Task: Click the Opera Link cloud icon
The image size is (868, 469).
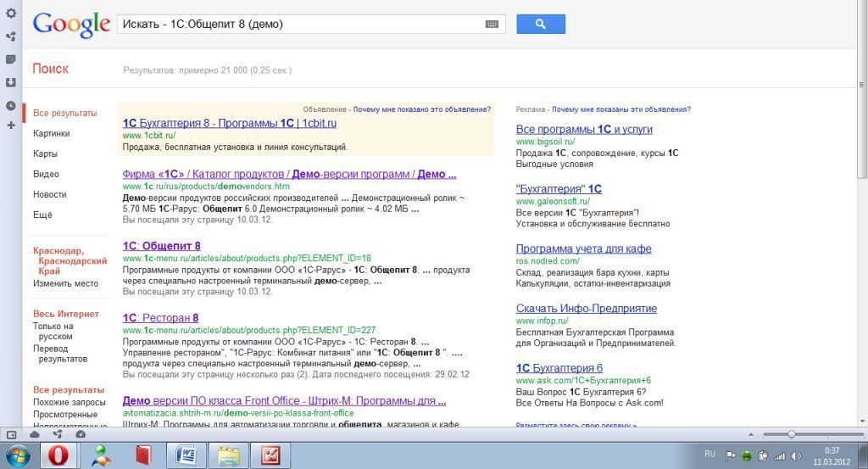Action: (x=35, y=434)
